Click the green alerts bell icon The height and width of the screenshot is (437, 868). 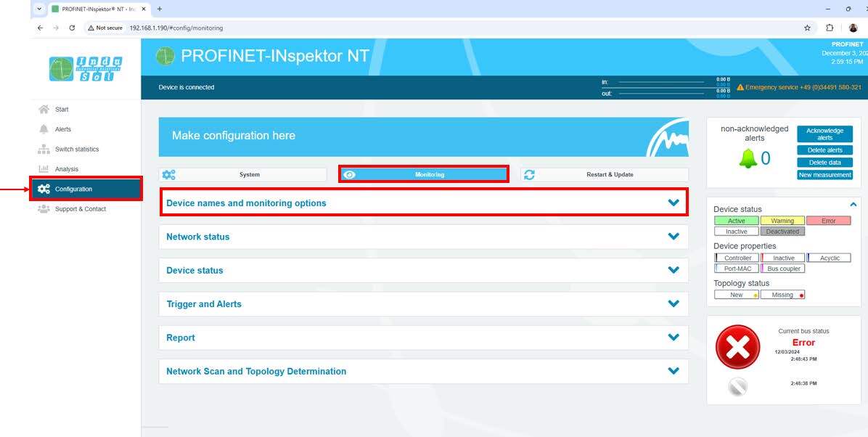[x=748, y=159]
